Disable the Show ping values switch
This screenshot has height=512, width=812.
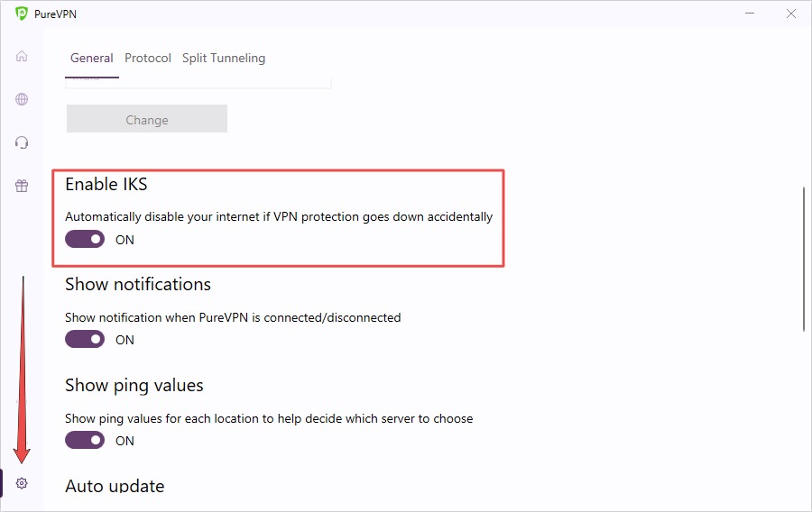pyautogui.click(x=85, y=440)
